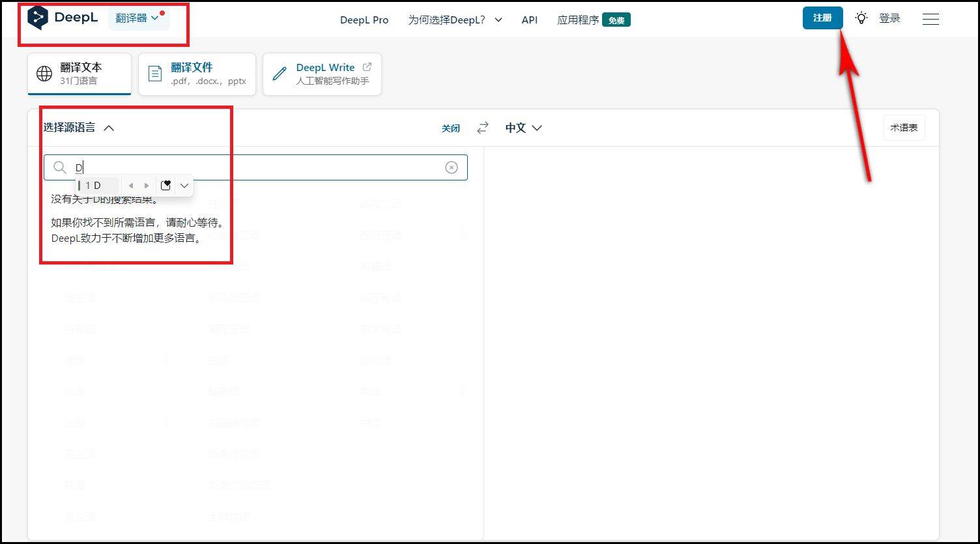Image resolution: width=980 pixels, height=544 pixels.
Task: Click the IME heart sticker icon
Action: click(x=166, y=186)
